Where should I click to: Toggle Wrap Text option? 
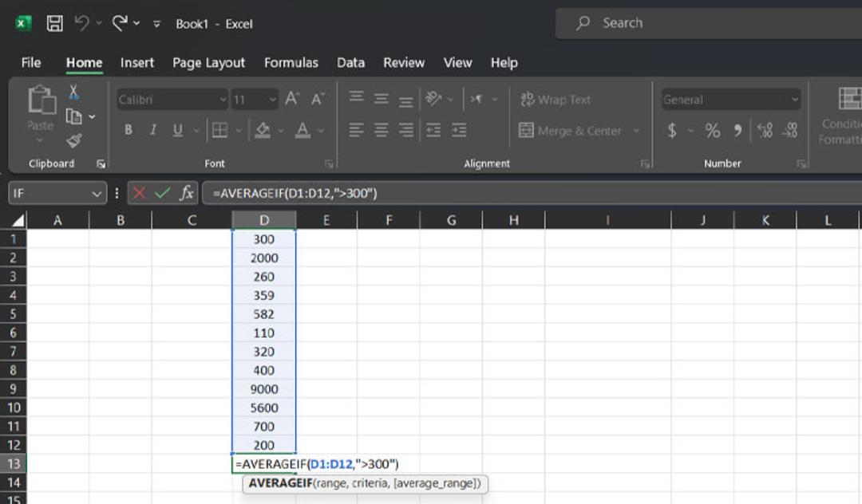[556, 100]
